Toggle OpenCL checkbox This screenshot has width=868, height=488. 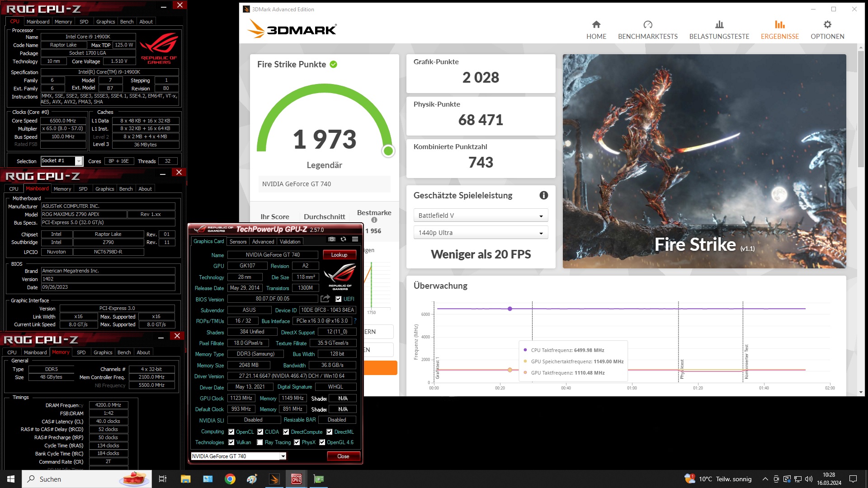click(231, 432)
